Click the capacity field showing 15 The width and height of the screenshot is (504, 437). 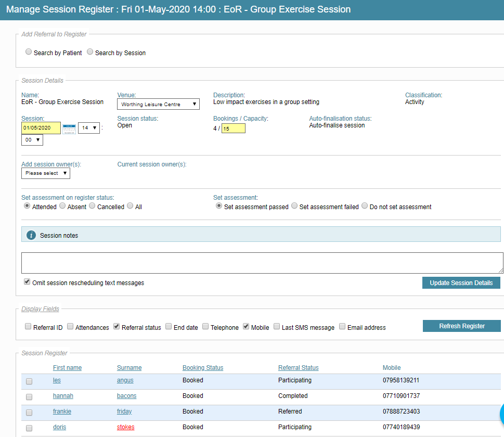pyautogui.click(x=234, y=128)
